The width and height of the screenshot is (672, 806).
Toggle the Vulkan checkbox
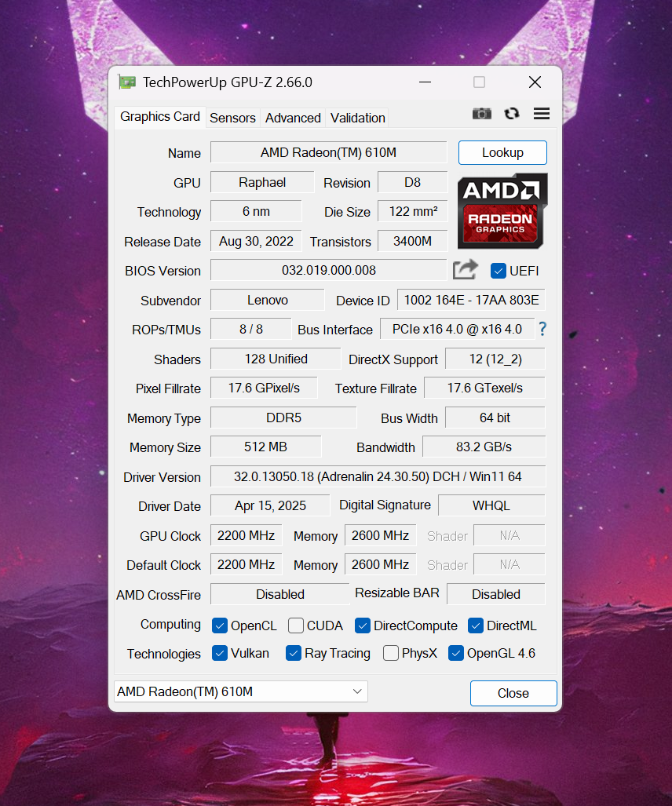pos(220,653)
